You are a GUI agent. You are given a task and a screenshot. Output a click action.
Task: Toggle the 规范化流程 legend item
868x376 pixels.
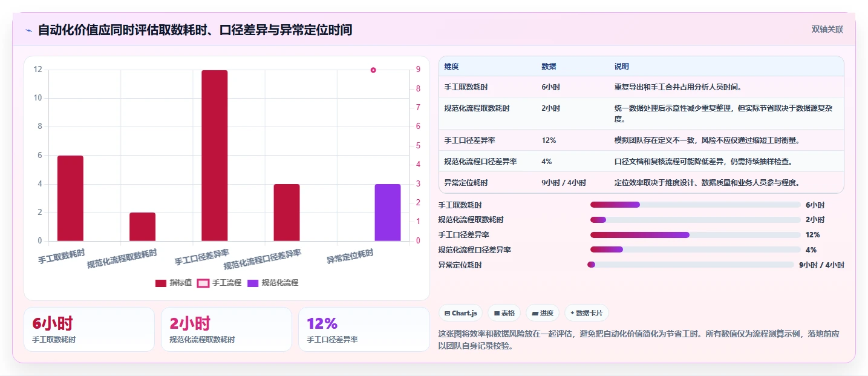(273, 283)
